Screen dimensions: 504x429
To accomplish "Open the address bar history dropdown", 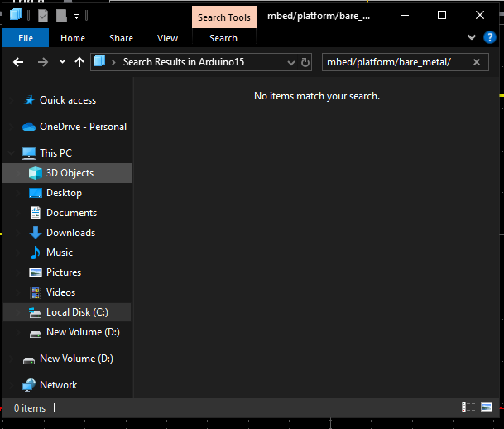I will click(x=290, y=62).
